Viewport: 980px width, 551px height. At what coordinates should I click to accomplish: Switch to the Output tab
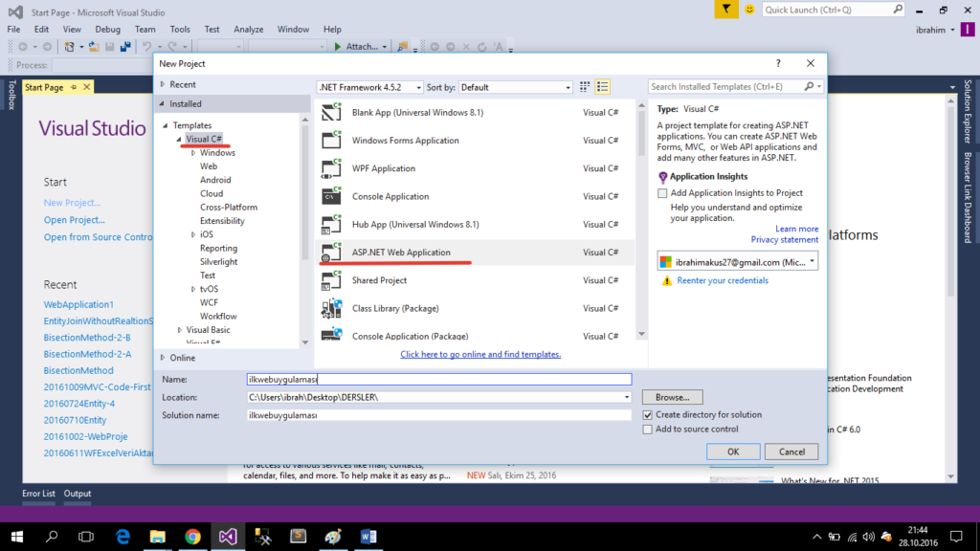[x=78, y=494]
